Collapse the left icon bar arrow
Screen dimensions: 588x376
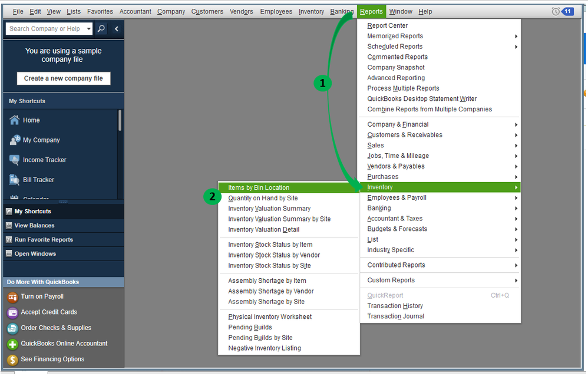pos(117,28)
